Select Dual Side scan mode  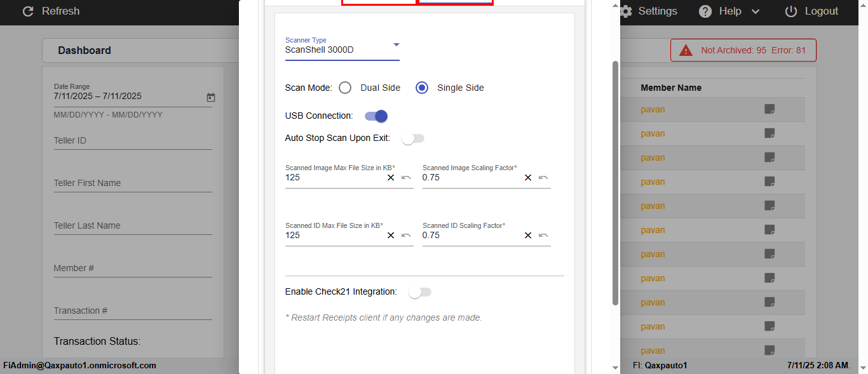coord(345,88)
